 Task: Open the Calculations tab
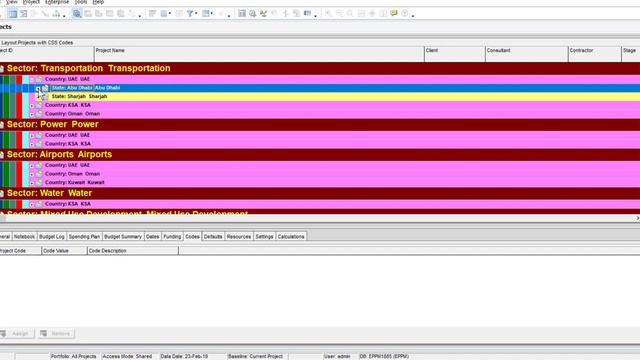click(x=291, y=237)
